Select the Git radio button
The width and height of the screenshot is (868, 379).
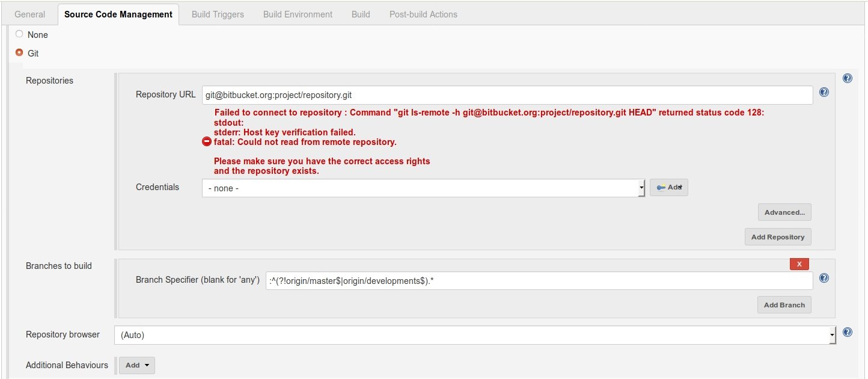coord(19,53)
